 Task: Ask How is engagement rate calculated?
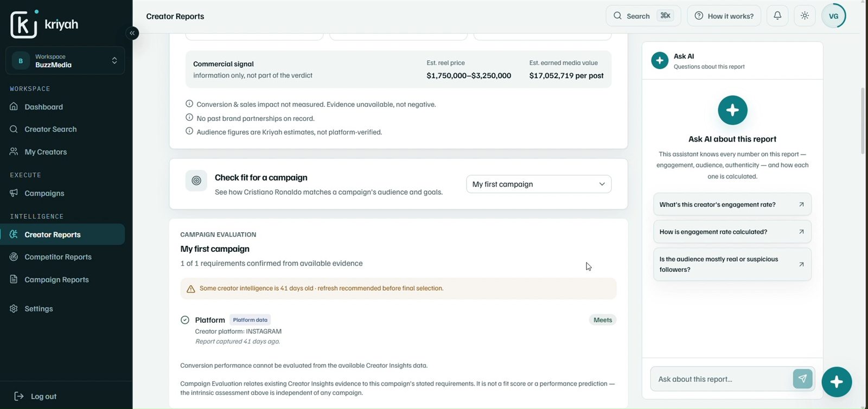tap(732, 232)
